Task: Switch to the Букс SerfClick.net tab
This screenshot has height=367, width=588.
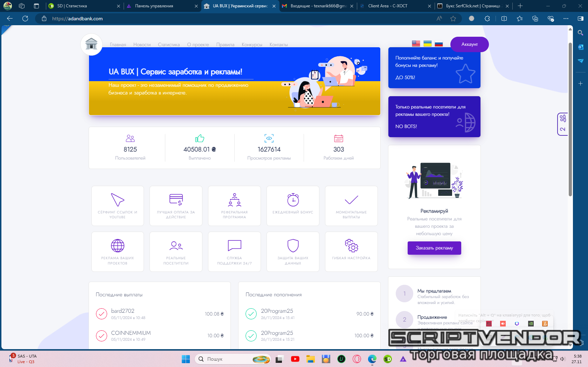Action: coord(473,6)
